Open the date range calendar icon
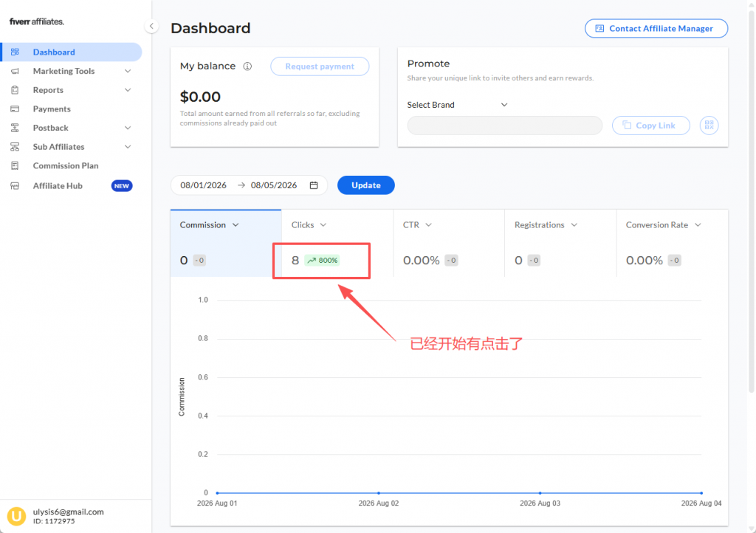This screenshot has width=756, height=533. 313,185
